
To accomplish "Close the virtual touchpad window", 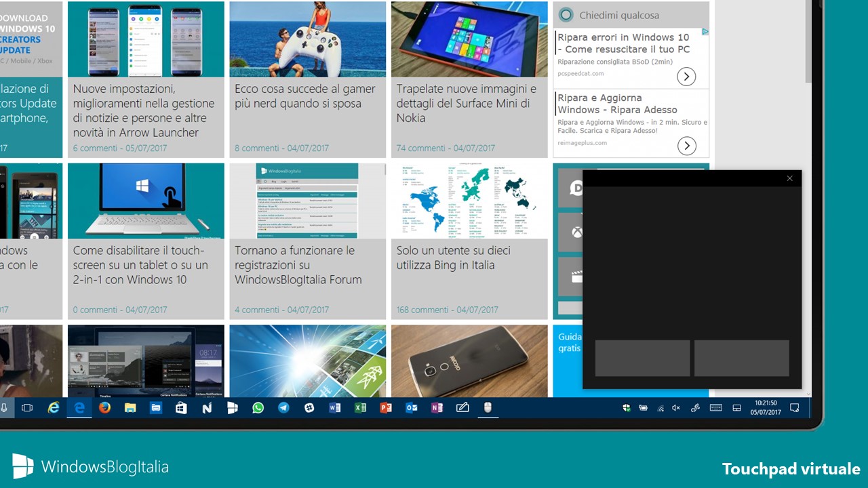I will [789, 178].
